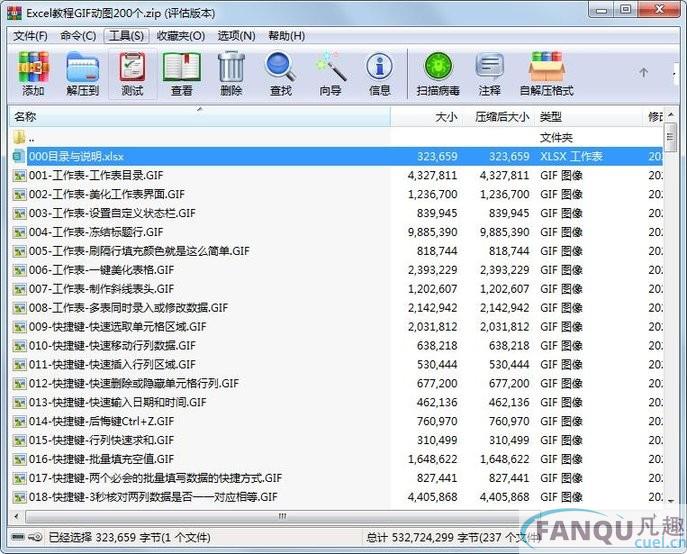The width and height of the screenshot is (687, 554).
Task: Click the 注释 (Comment) toolbar icon
Action: tap(489, 67)
